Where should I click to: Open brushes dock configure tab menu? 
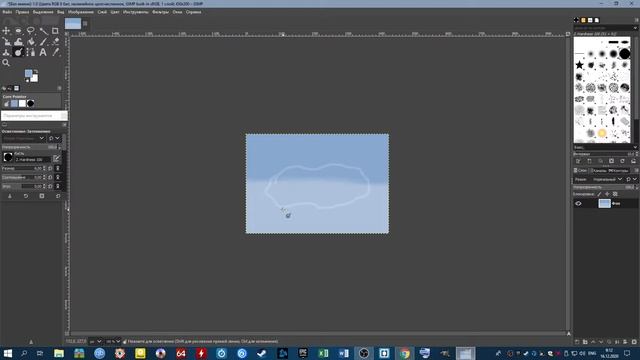point(636,20)
